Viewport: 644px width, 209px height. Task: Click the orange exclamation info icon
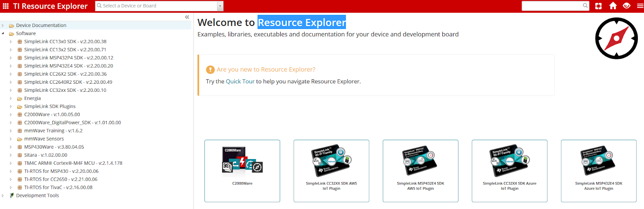coord(210,70)
